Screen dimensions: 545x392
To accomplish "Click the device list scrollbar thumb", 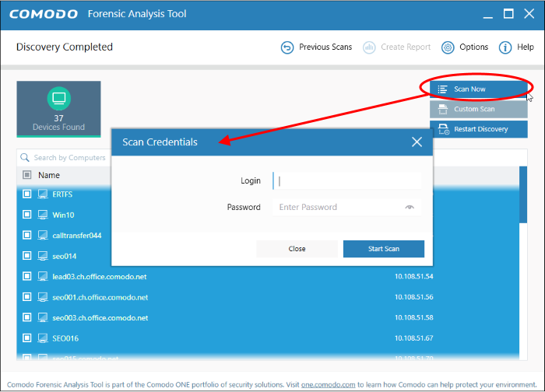I will [x=523, y=194].
